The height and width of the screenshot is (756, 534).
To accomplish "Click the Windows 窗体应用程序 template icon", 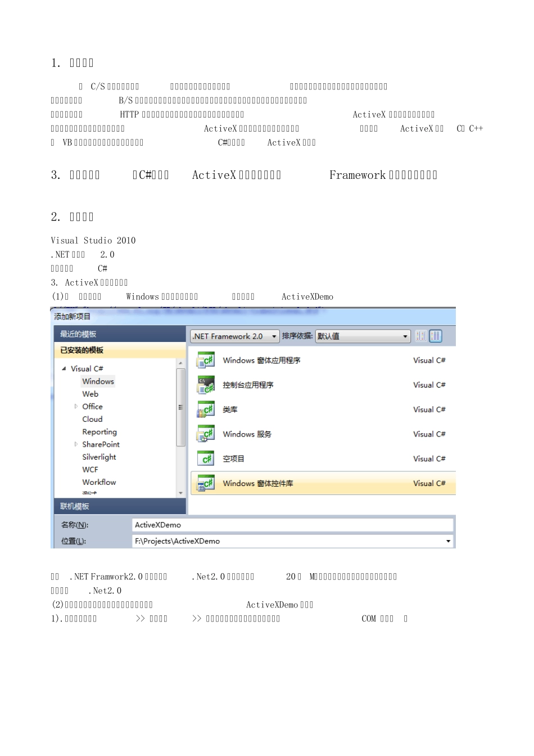I will [x=206, y=360].
